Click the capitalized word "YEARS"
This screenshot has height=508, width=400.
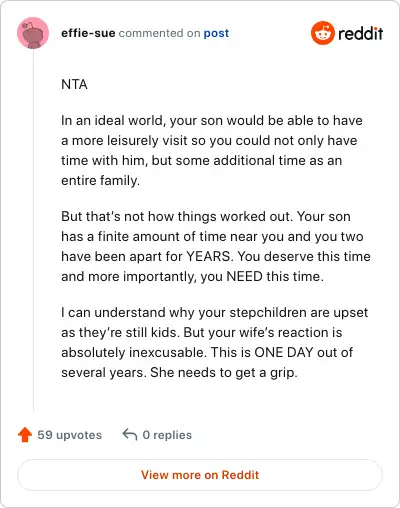pyautogui.click(x=208, y=256)
